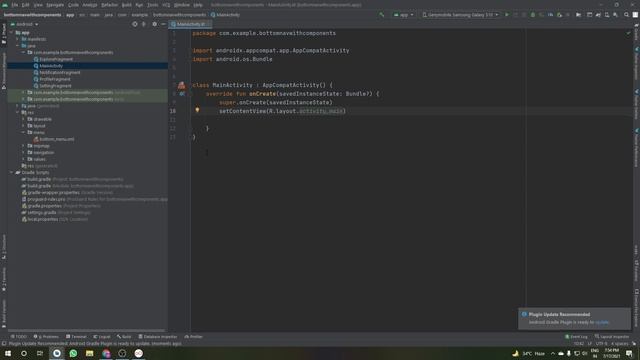Open gradle-wrapper.properties file
This screenshot has width=640, height=360.
click(53, 192)
